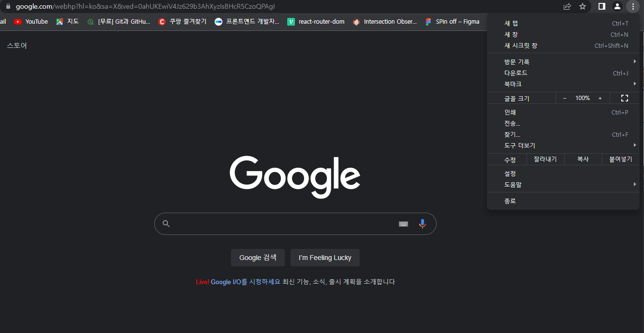The height and width of the screenshot is (333, 644).
Task: Click 잘라내기 cut button
Action: pyautogui.click(x=545, y=159)
